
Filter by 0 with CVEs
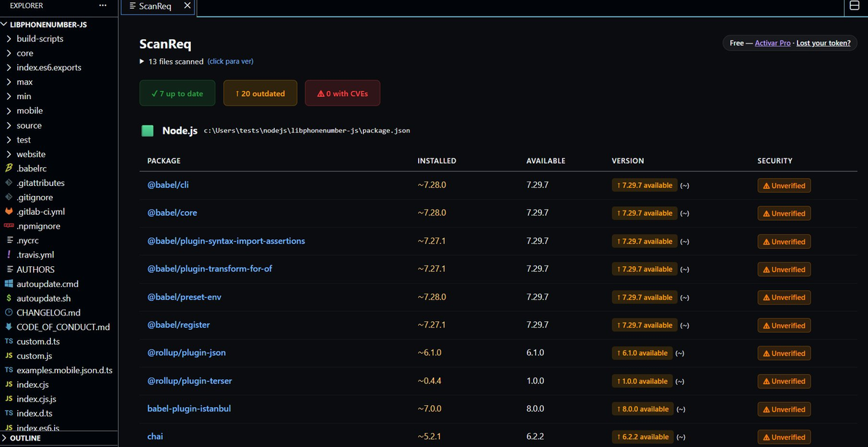[x=342, y=93]
